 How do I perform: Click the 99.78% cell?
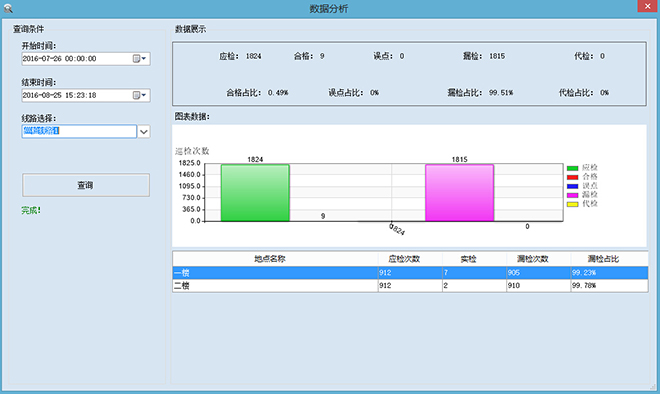[609, 285]
